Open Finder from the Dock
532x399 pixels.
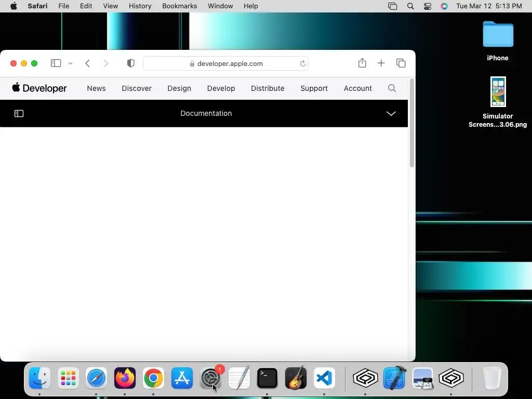[39, 378]
